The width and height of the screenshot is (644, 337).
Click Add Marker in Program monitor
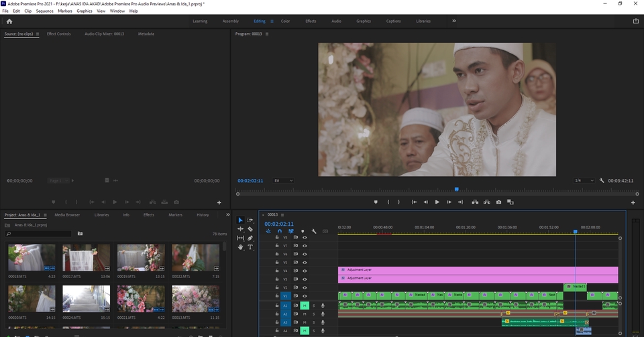point(376,202)
